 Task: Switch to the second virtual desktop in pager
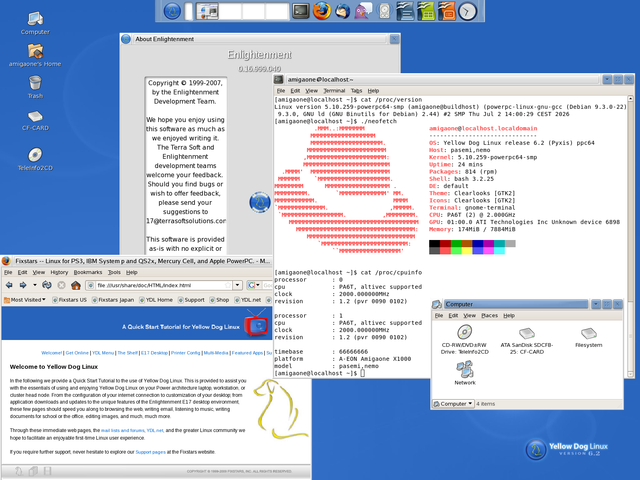(231, 11)
